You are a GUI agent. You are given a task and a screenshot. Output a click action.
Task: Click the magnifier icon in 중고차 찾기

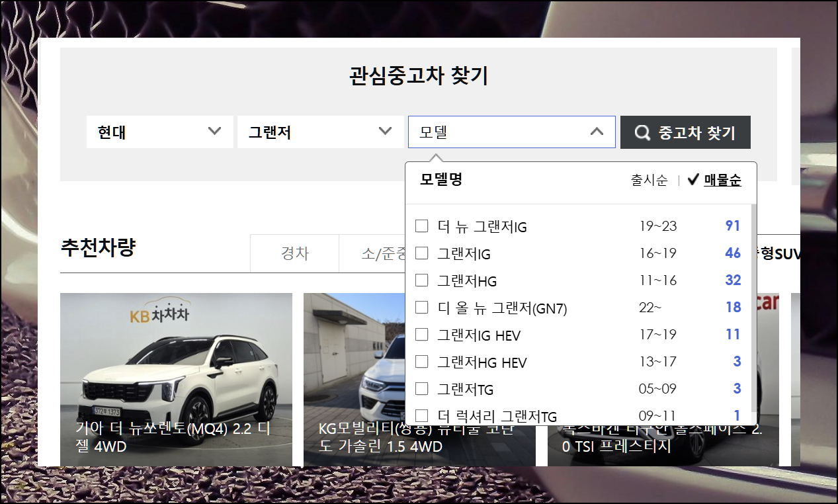tap(642, 133)
